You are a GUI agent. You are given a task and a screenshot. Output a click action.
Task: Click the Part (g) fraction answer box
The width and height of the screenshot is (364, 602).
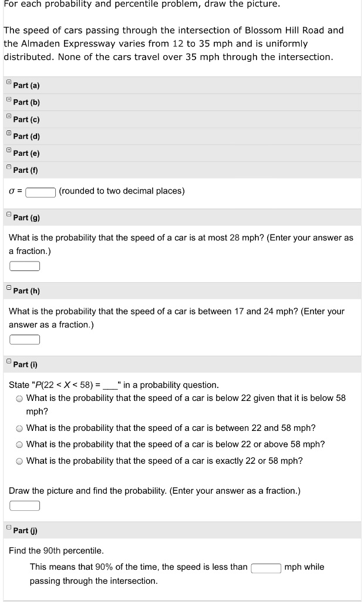[24, 266]
